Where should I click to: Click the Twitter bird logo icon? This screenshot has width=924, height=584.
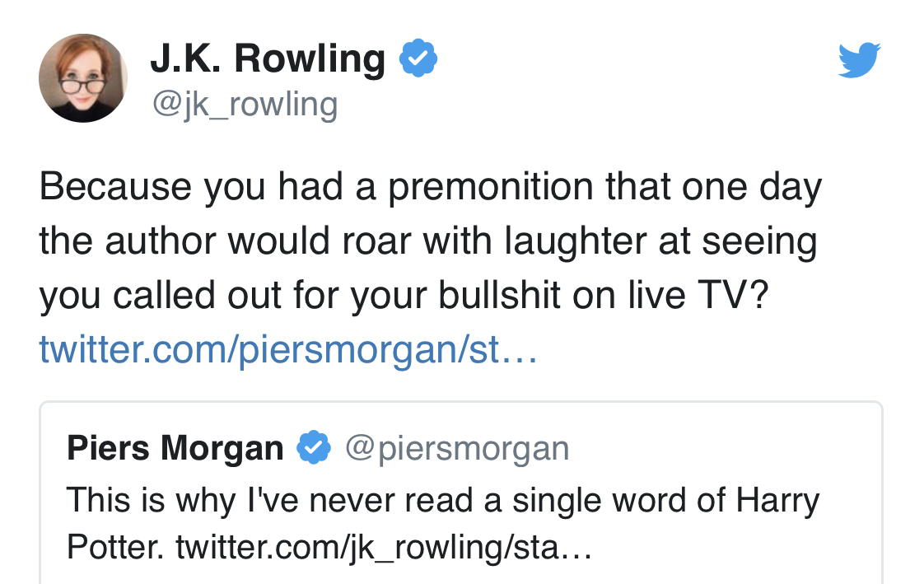(859, 61)
